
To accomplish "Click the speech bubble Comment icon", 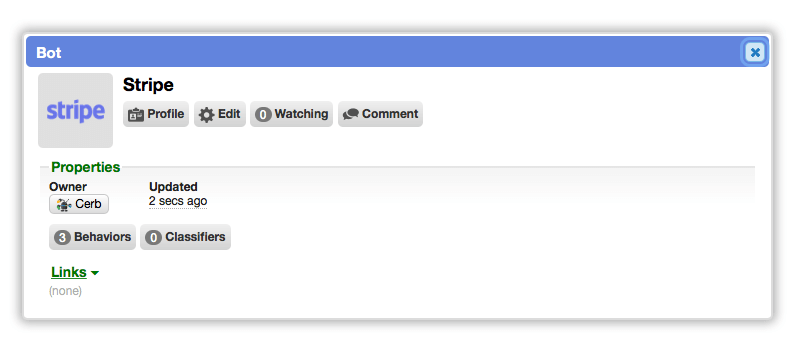I will 350,114.
